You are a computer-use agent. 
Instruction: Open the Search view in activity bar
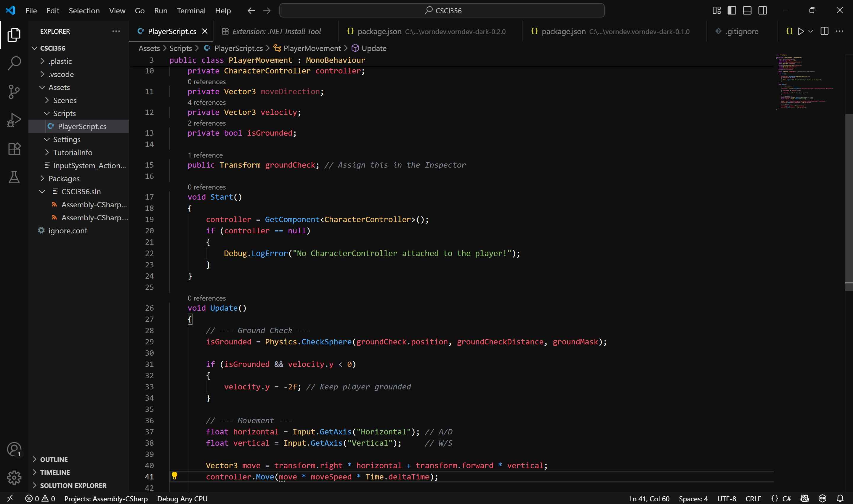coord(14,63)
